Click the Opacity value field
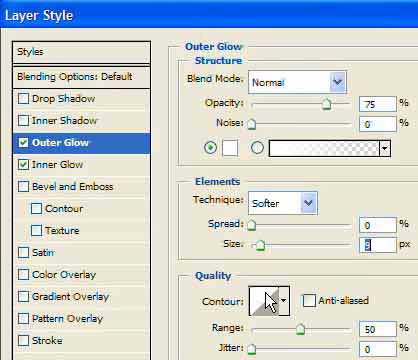The image size is (418, 360). pyautogui.click(x=378, y=104)
